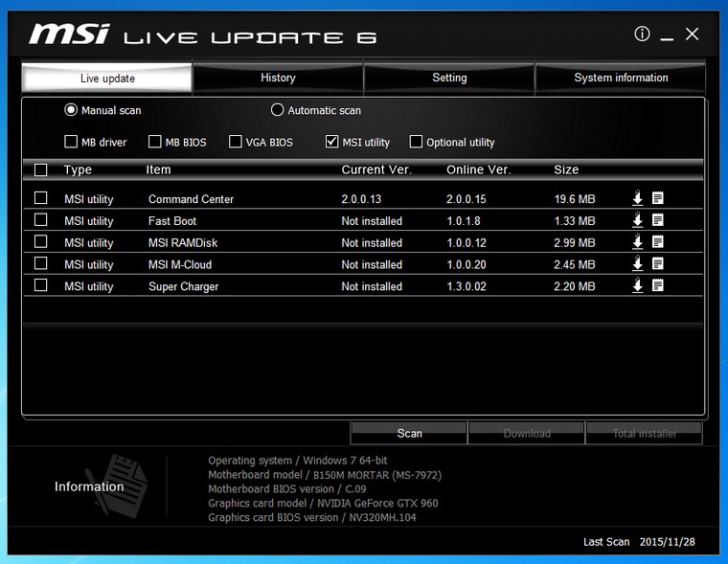Click the Graphics card BIOS version NV320MH.104 line
The image size is (728, 564).
coord(312,517)
